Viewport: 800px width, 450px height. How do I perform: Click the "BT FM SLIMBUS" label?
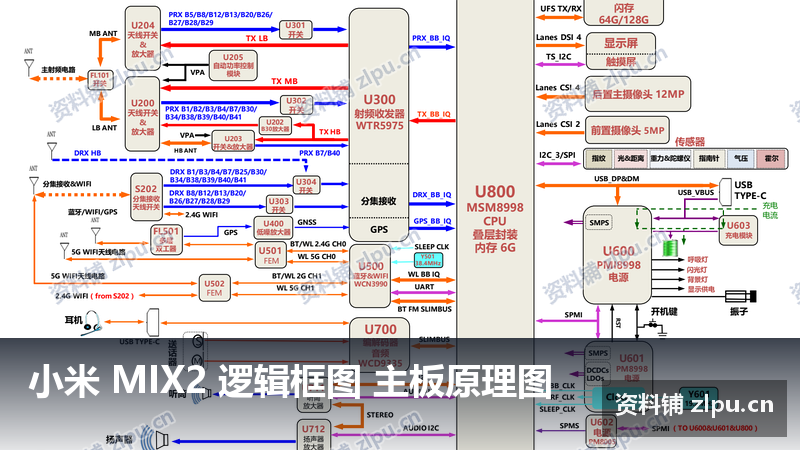(x=424, y=309)
